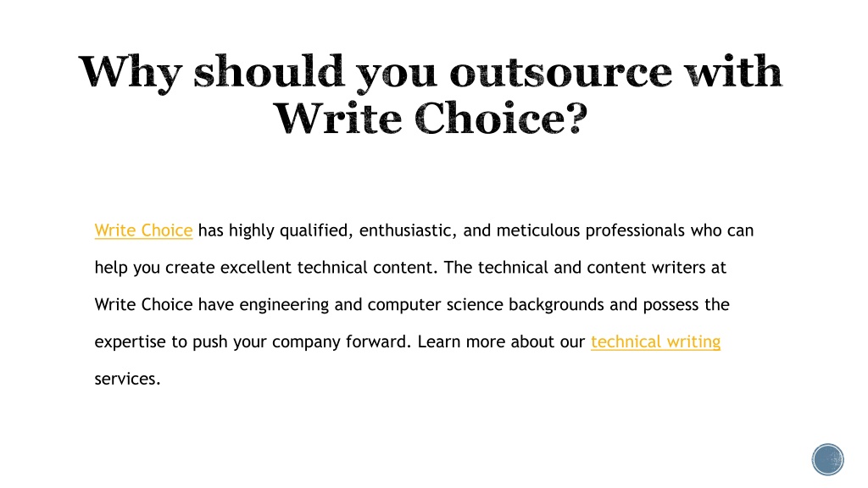Click the word outsource in the title
Image resolution: width=868 pixels, height=488 pixels.
pyautogui.click(x=561, y=73)
